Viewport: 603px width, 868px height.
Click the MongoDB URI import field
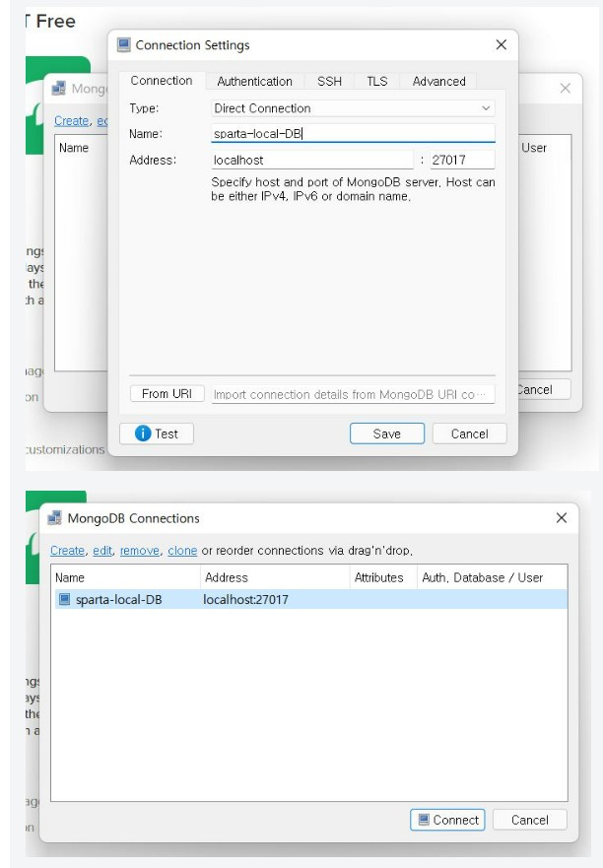click(x=353, y=394)
